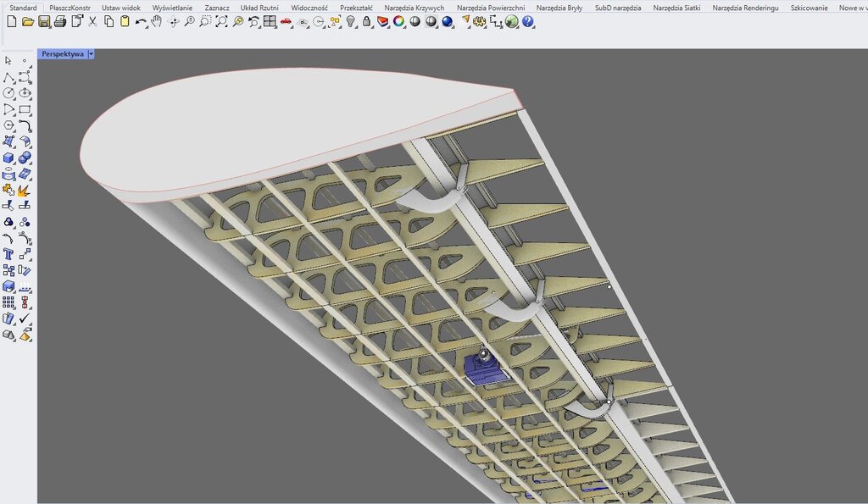Select the Pan hand tool

coord(157,21)
